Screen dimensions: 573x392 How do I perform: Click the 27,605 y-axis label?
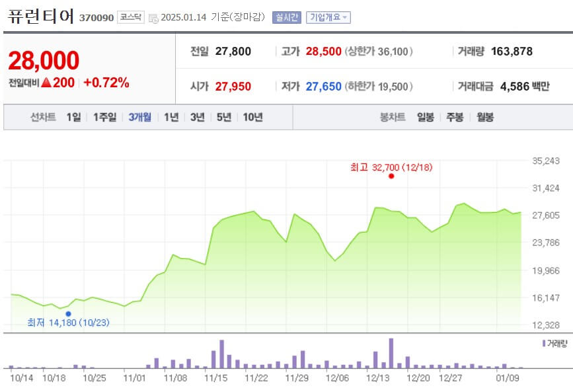coord(546,216)
